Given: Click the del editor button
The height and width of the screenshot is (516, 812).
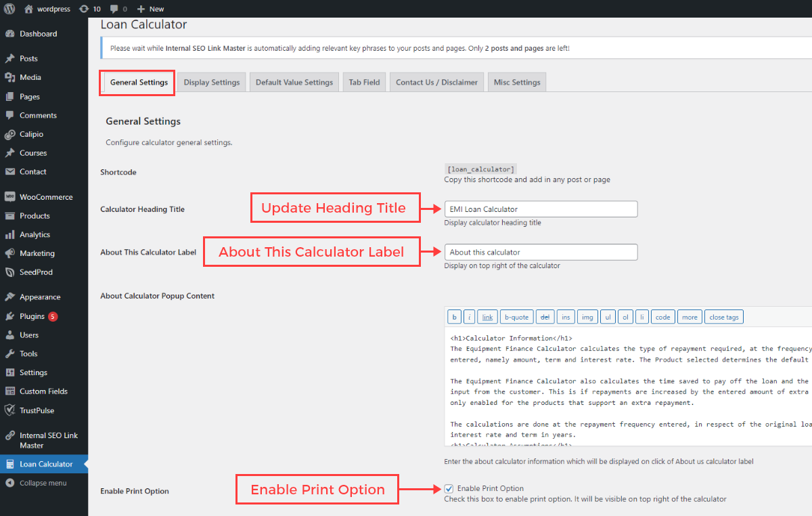Looking at the screenshot, I should point(545,317).
